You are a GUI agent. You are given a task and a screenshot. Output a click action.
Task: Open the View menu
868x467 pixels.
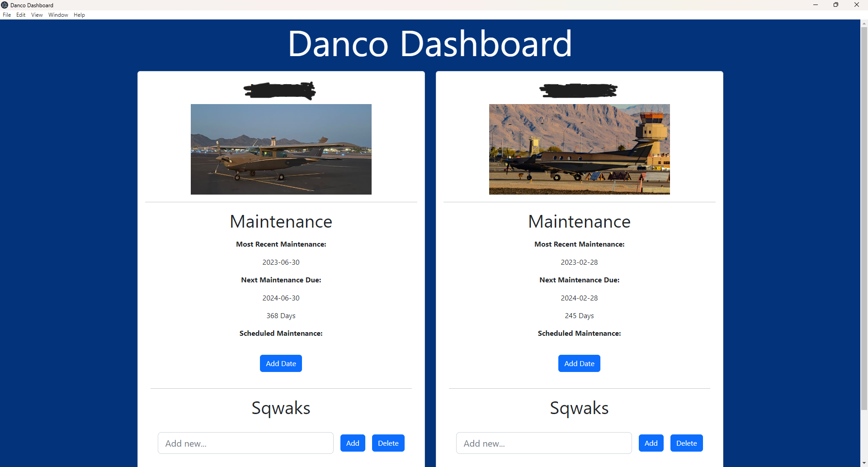[37, 15]
